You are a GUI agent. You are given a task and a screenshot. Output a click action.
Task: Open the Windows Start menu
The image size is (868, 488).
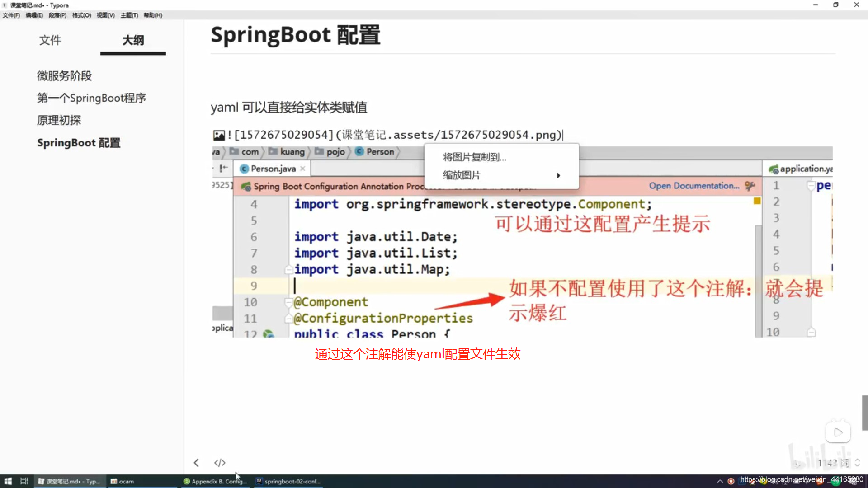[8, 481]
